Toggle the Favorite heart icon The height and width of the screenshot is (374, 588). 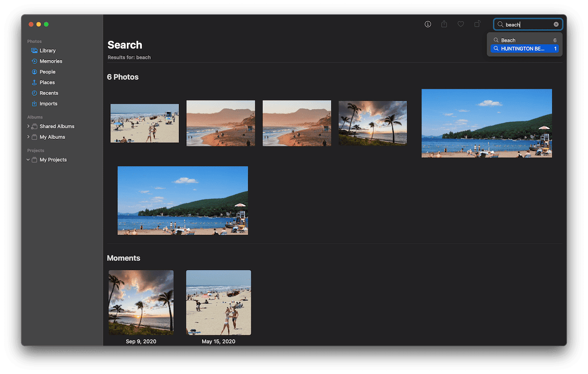click(461, 24)
